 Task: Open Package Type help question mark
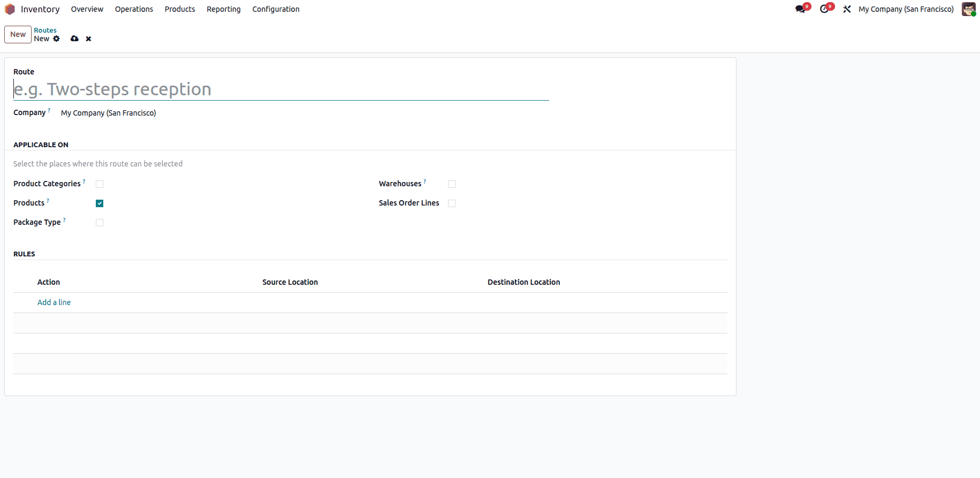tap(64, 219)
